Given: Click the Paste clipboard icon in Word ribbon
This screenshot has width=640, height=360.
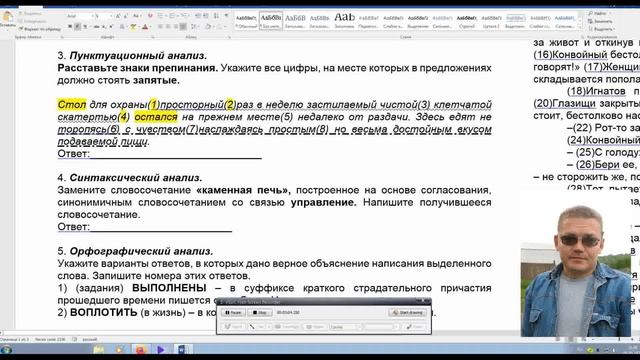Looking at the screenshot, I should pyautogui.click(x=7, y=17).
